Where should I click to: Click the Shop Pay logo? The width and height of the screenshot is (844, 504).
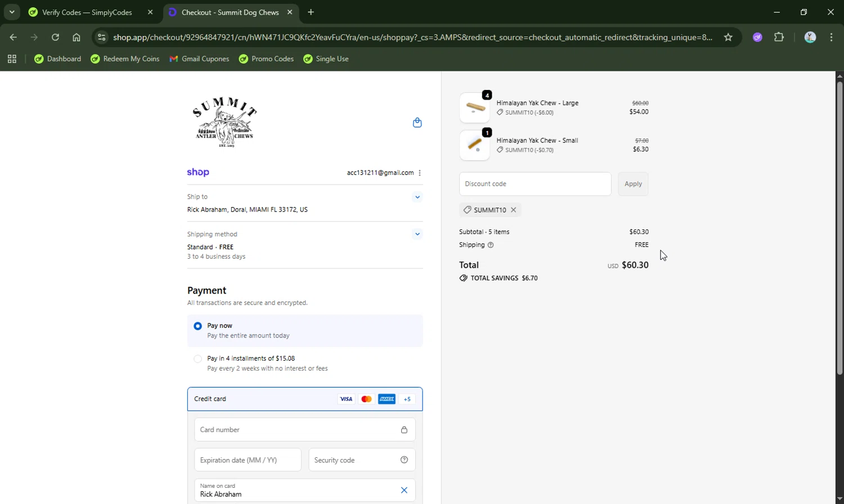tap(198, 172)
